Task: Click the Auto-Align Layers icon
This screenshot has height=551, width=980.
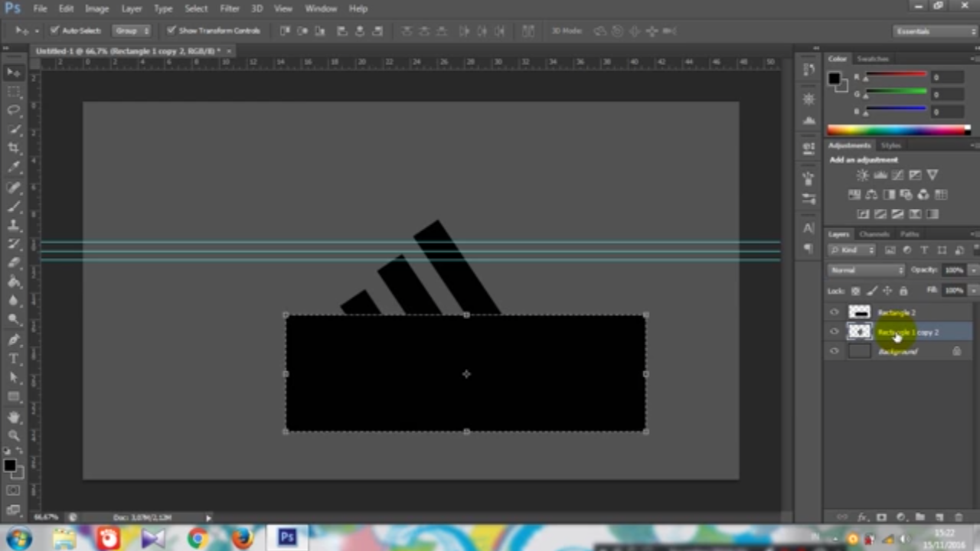Action: [x=528, y=31]
